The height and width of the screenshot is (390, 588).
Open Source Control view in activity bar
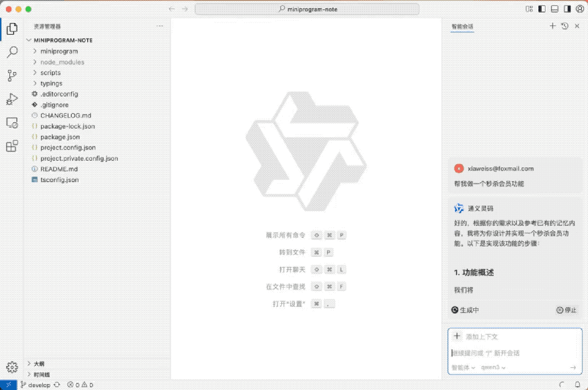12,75
